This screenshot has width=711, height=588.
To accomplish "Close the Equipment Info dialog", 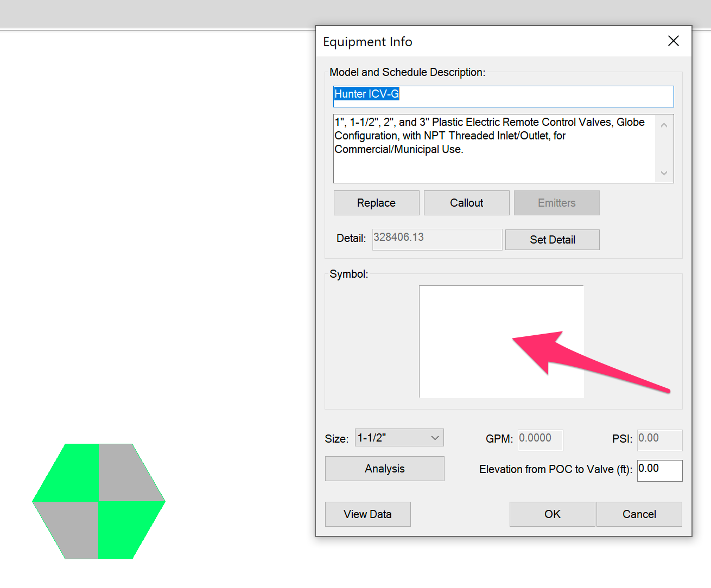I will coord(673,41).
